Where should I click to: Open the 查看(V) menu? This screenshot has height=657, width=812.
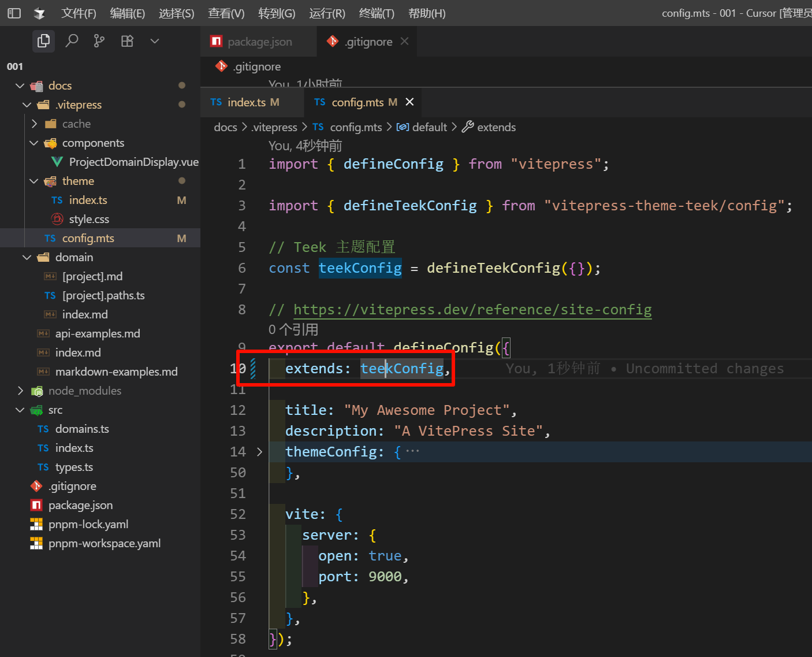click(226, 13)
